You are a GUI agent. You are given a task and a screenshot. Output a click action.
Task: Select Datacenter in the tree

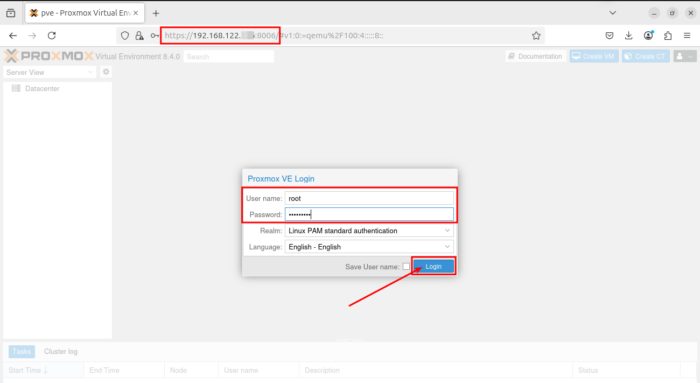pos(42,88)
